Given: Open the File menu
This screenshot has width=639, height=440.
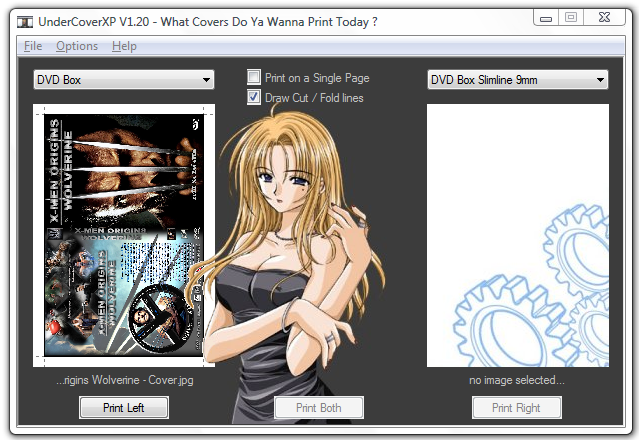Looking at the screenshot, I should click(33, 46).
